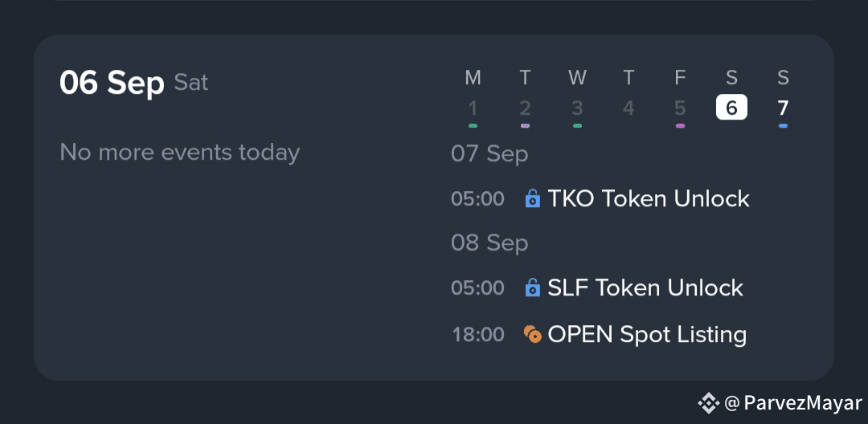Open the OPEN Spot Listing event
This screenshot has width=868, height=424.
click(x=647, y=334)
